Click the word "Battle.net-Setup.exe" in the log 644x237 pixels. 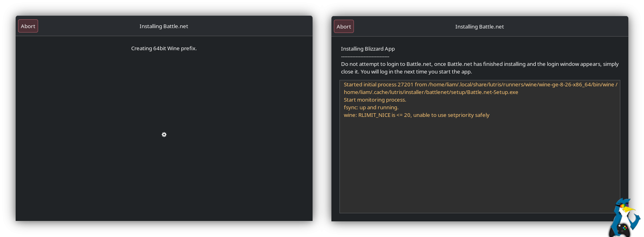point(492,92)
